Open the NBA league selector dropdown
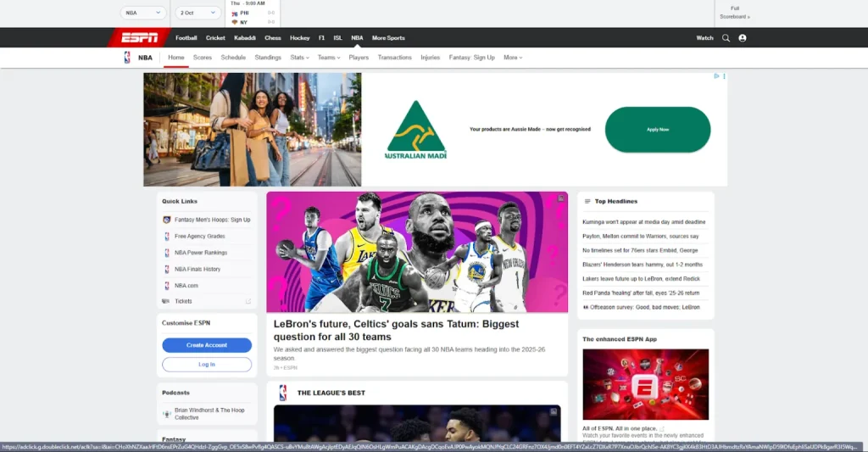 [143, 13]
